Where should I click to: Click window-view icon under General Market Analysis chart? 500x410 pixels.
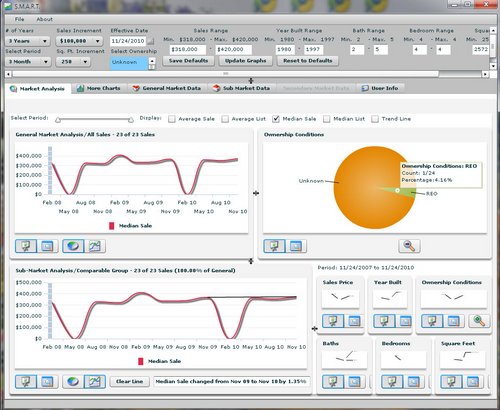47,246
